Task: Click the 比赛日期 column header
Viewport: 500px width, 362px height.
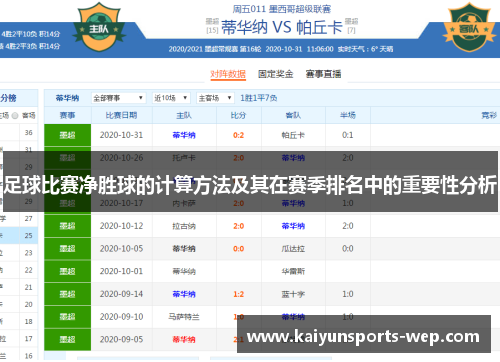Action: tap(121, 115)
